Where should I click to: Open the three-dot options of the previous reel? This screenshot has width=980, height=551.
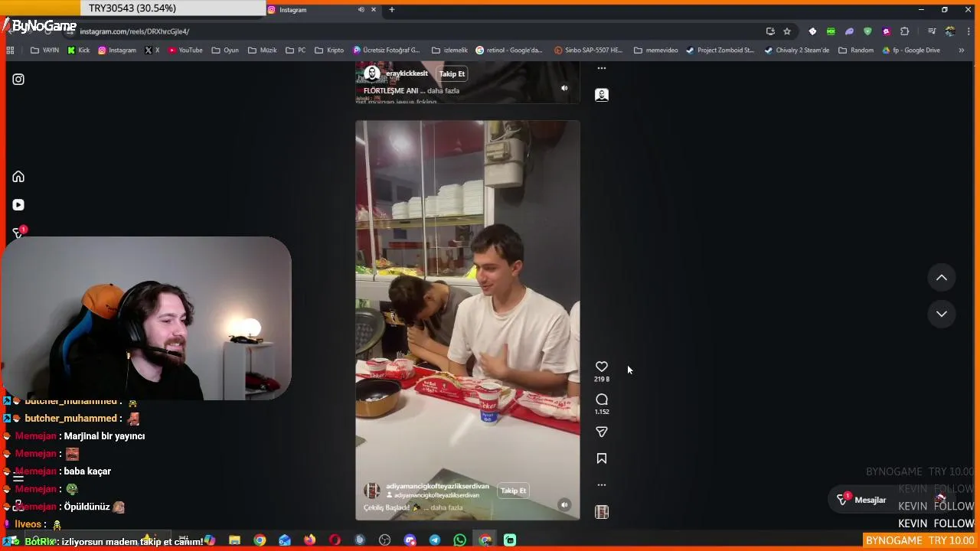coord(602,68)
